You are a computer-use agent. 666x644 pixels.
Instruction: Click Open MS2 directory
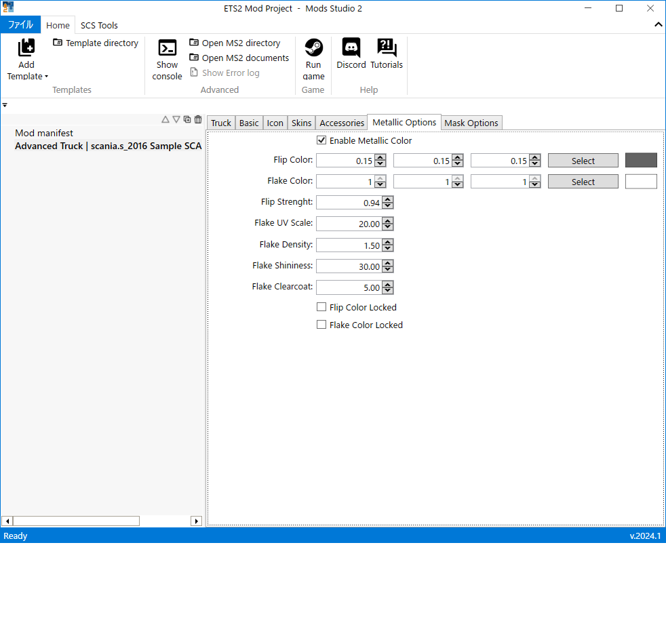click(x=240, y=43)
